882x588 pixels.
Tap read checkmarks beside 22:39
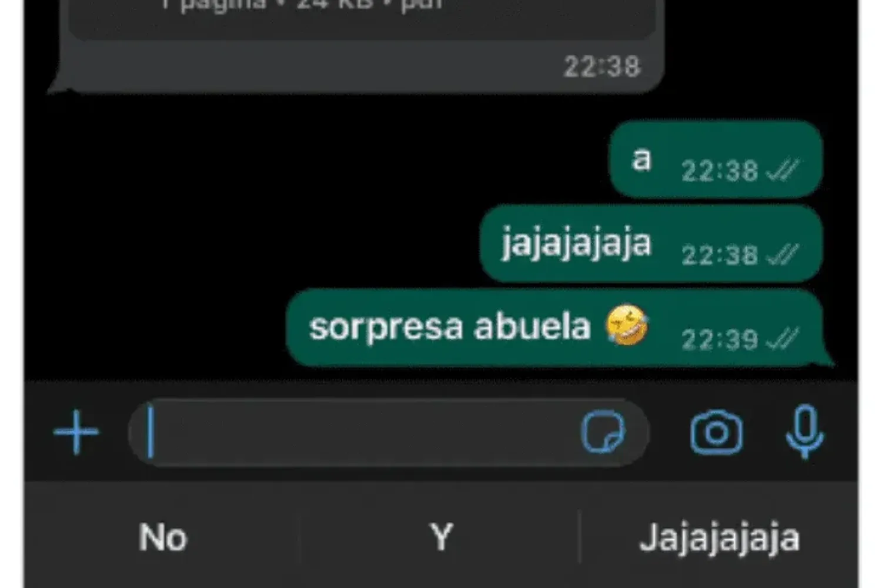[x=783, y=339]
